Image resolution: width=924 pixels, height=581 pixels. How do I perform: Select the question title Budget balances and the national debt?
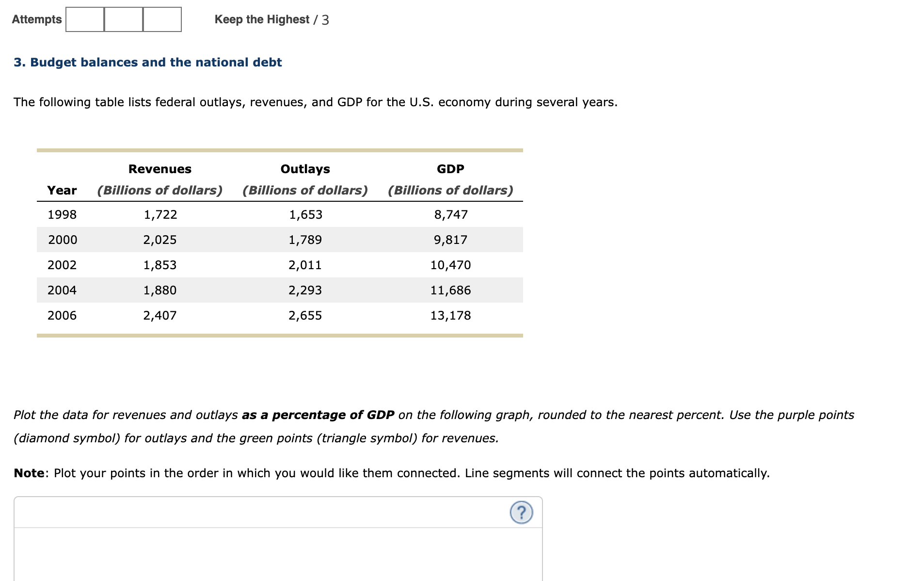[147, 62]
